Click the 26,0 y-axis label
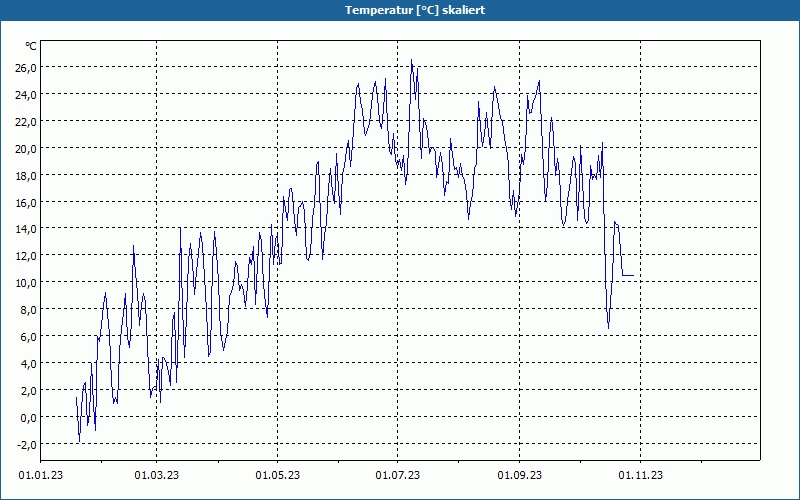Image resolution: width=800 pixels, height=500 pixels. click(26, 67)
